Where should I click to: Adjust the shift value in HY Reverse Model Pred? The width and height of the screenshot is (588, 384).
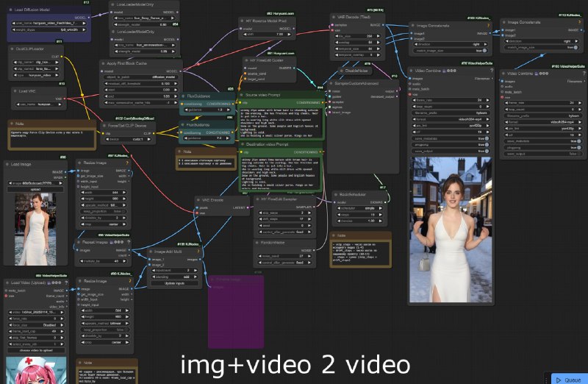pyautogui.click(x=268, y=34)
